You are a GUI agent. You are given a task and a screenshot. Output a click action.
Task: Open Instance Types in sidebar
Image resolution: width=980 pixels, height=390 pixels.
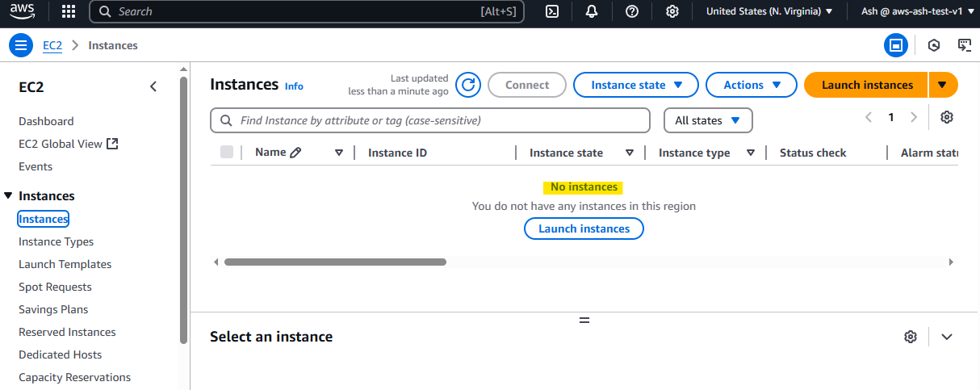pos(57,241)
